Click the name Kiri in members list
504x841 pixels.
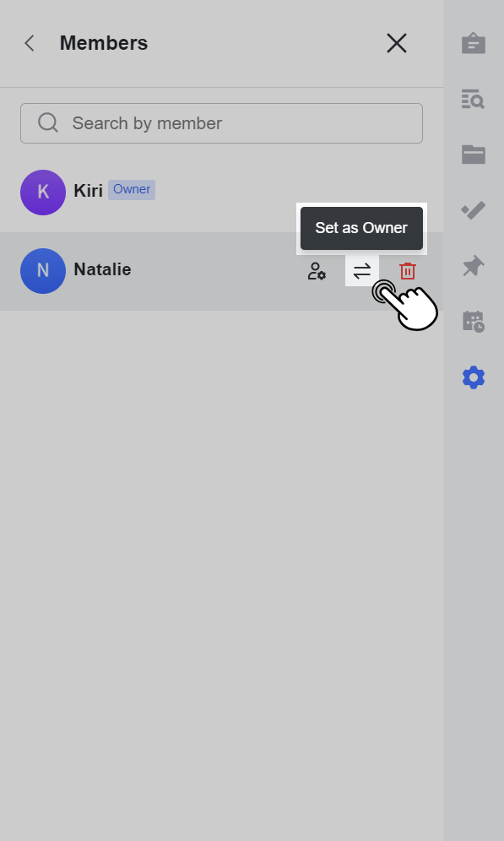(x=88, y=190)
